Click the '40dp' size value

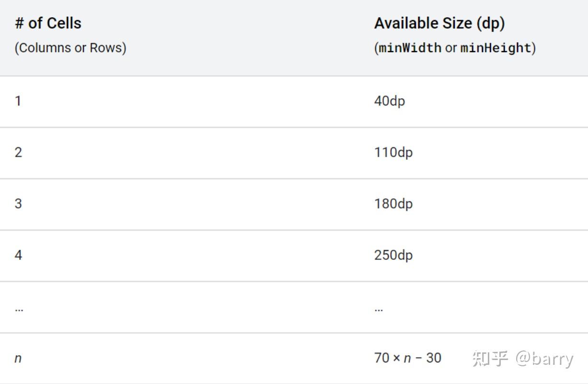click(x=390, y=101)
